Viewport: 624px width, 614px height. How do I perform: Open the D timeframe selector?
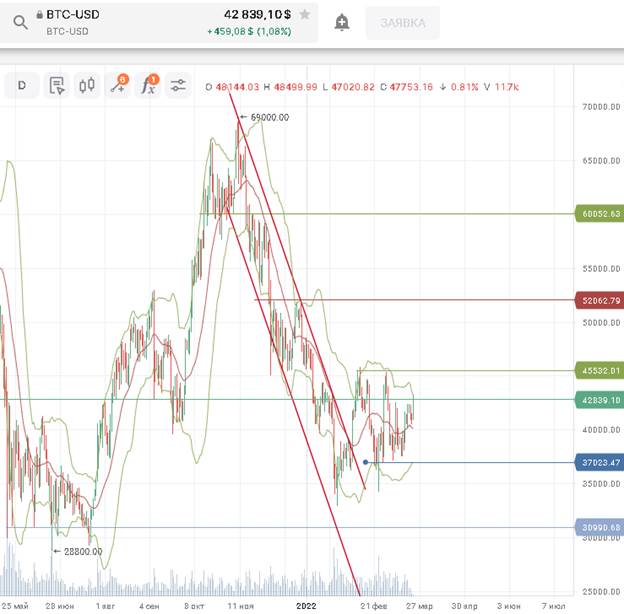(22, 85)
